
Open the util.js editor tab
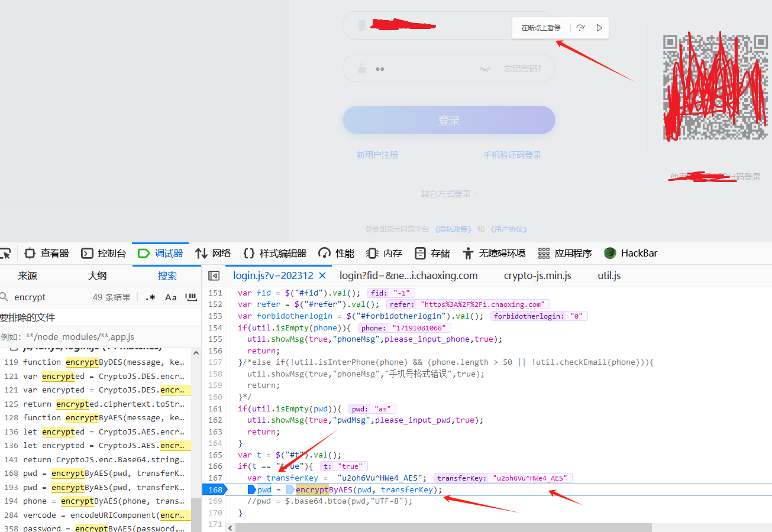click(609, 275)
